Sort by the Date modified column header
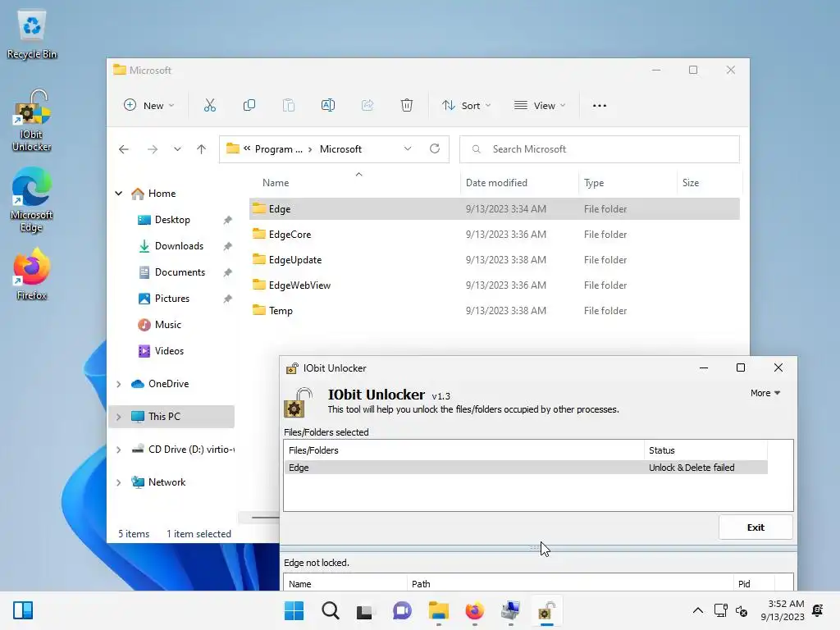The height and width of the screenshot is (630, 840). 519,183
